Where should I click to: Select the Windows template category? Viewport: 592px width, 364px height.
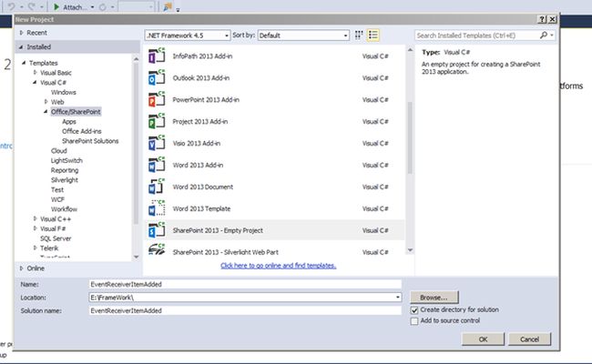tap(64, 92)
